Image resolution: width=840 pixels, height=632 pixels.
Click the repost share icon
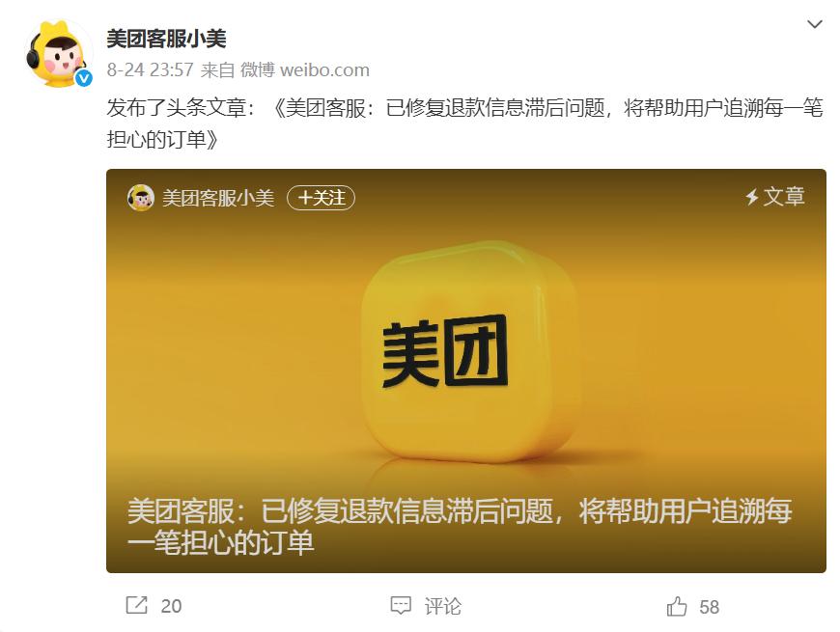tap(136, 605)
